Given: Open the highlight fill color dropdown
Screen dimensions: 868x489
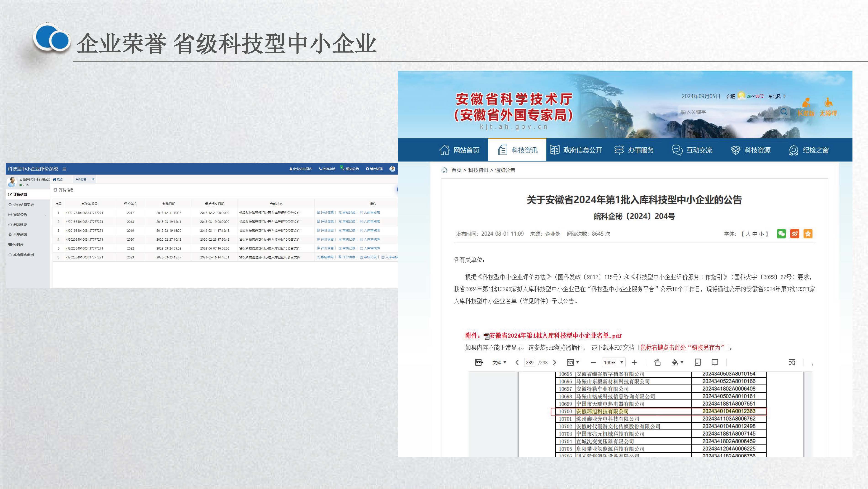Looking at the screenshot, I should (677, 363).
